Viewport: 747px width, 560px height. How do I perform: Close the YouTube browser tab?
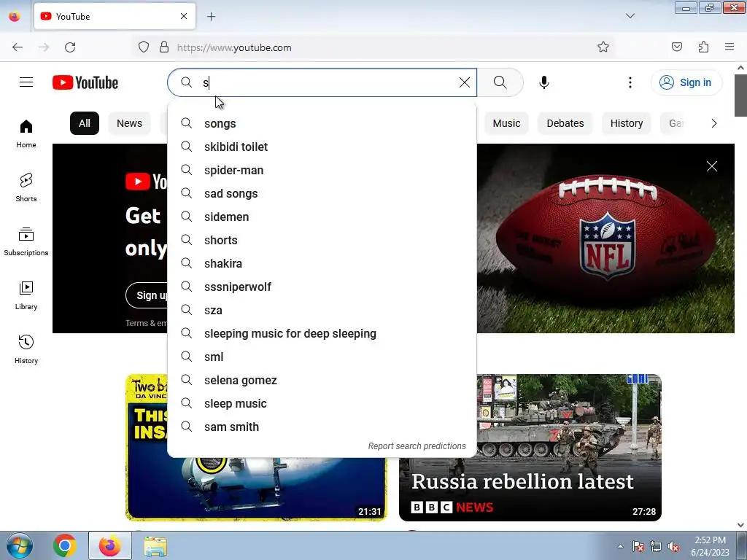tap(184, 16)
